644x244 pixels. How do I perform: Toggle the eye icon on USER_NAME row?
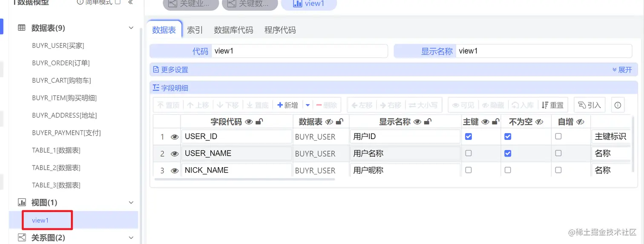[x=175, y=154]
